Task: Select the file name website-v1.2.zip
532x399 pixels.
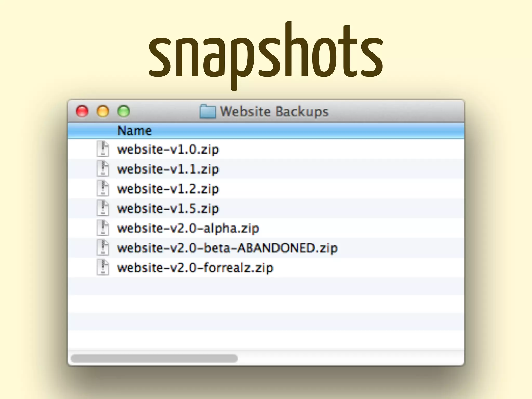Action: click(168, 189)
